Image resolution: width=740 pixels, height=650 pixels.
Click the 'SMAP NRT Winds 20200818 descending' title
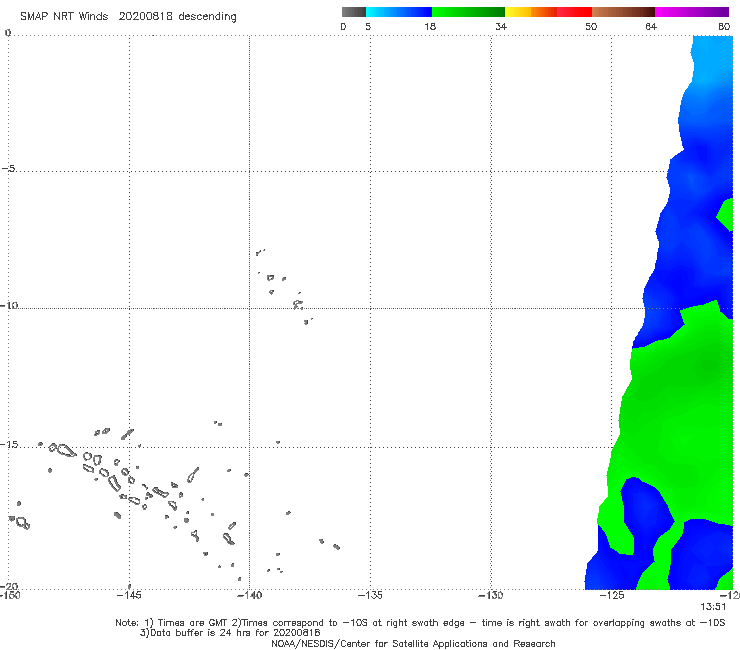[128, 17]
